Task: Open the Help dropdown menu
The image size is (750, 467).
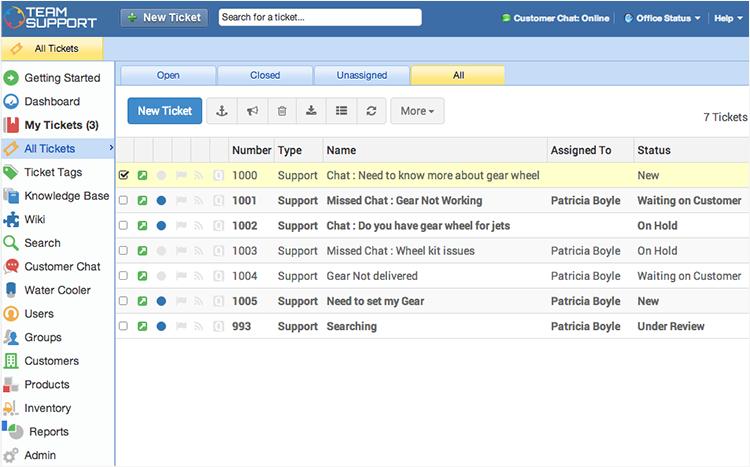Action: tap(727, 18)
